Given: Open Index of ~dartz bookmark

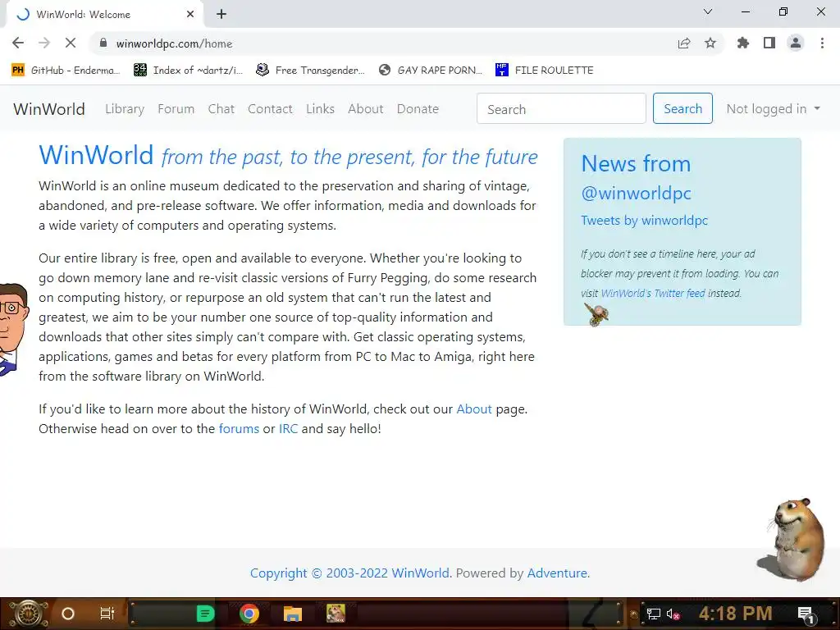Looking at the screenshot, I should tap(188, 71).
